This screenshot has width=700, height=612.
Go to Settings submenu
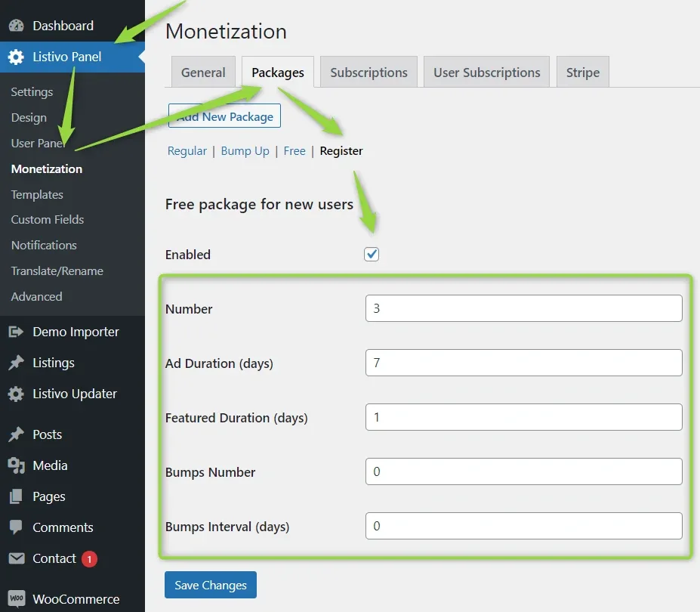(32, 91)
